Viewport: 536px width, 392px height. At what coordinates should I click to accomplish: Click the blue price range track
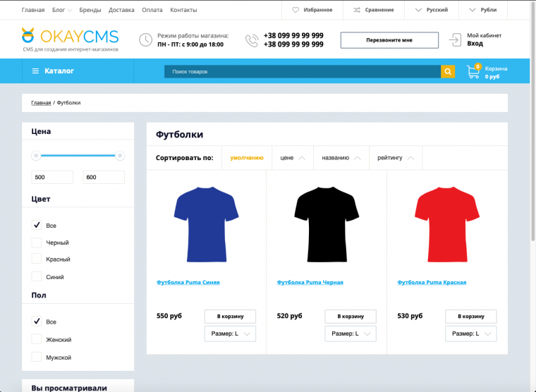tap(78, 156)
